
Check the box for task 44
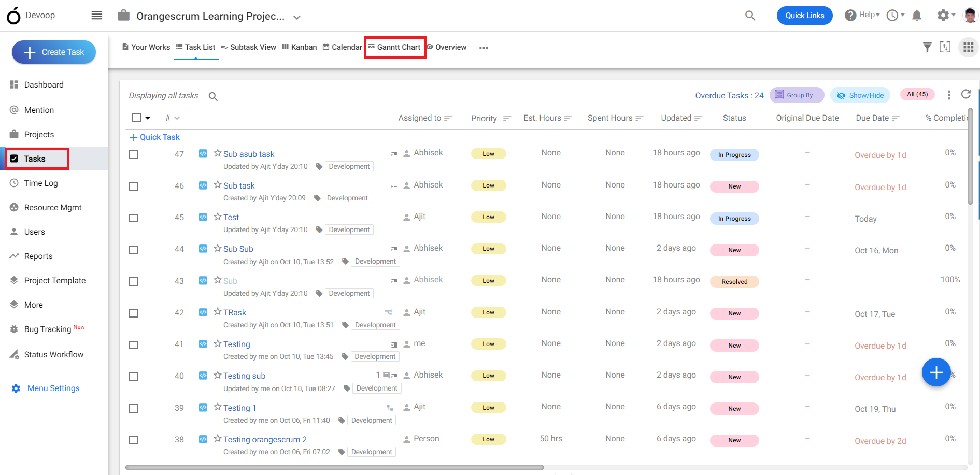click(133, 250)
